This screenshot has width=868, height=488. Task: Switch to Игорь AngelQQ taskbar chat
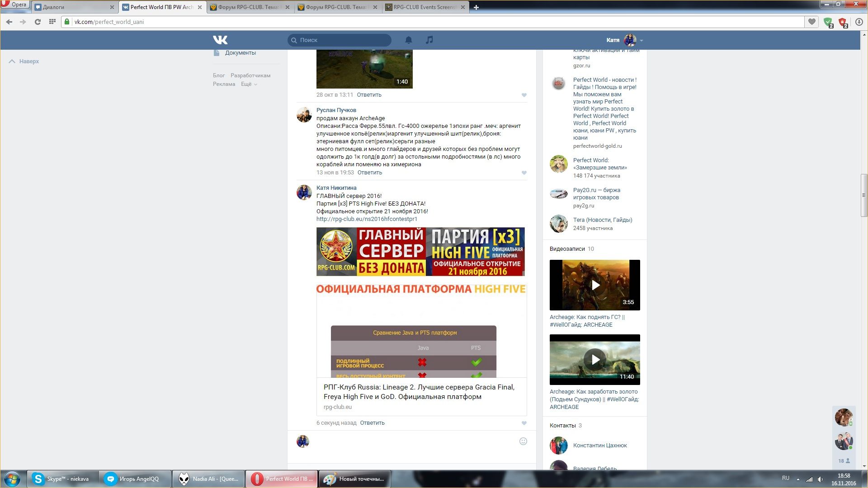coord(135,479)
